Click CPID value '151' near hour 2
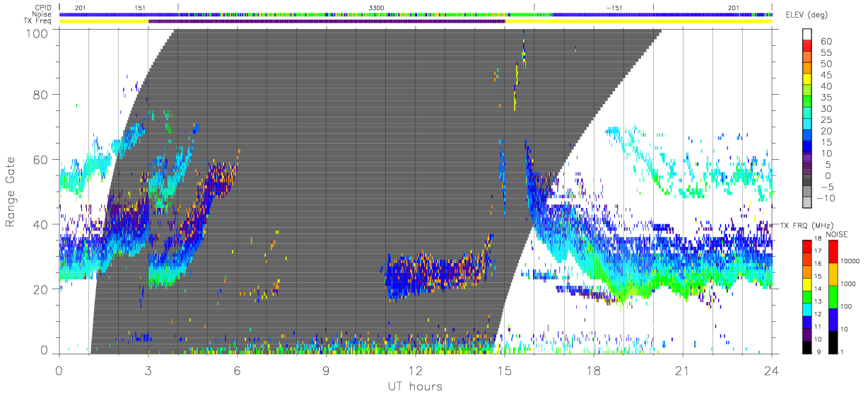The height and width of the screenshot is (401, 868). click(x=139, y=7)
